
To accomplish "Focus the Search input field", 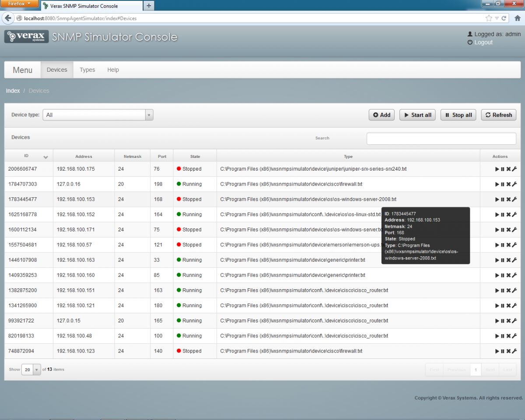I will (441, 138).
